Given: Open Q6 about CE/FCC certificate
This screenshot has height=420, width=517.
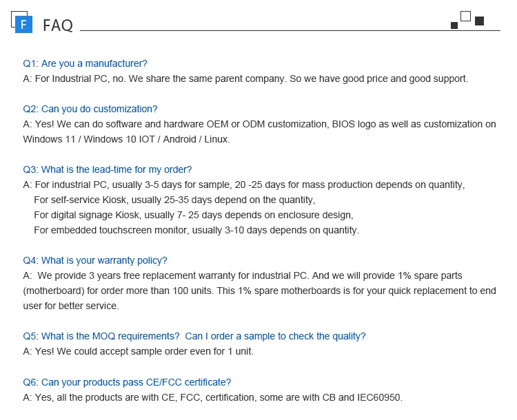Looking at the screenshot, I should click(x=127, y=382).
